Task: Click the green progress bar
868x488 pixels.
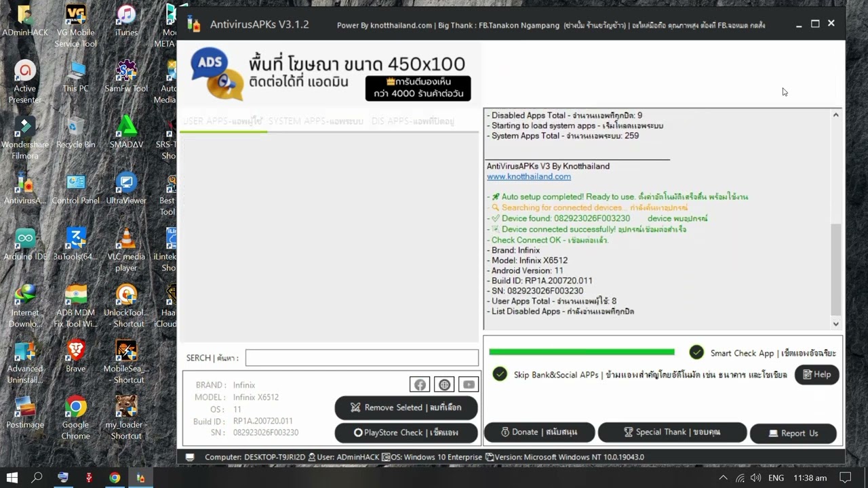Action: (x=582, y=352)
